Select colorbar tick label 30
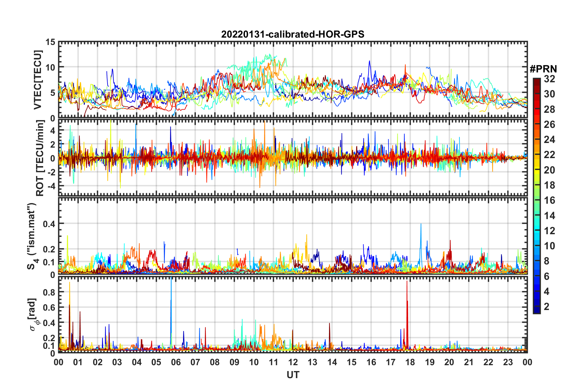The height and width of the screenshot is (392, 586). click(x=549, y=94)
